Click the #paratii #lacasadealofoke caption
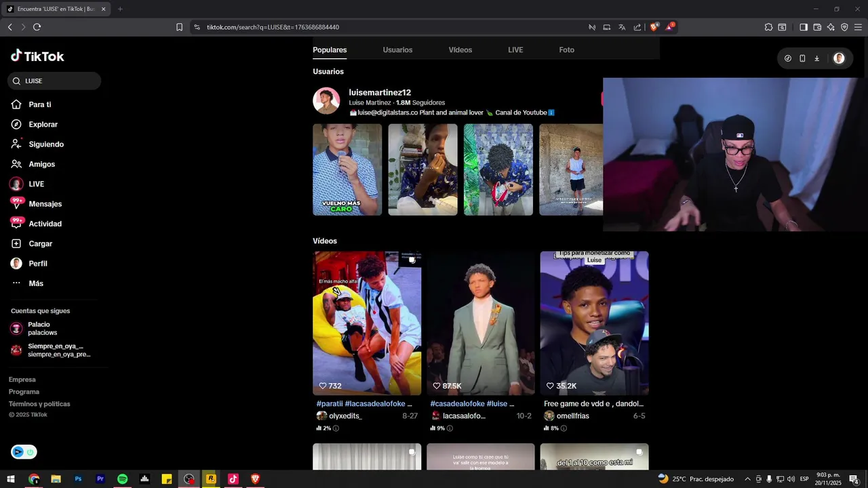 364,403
